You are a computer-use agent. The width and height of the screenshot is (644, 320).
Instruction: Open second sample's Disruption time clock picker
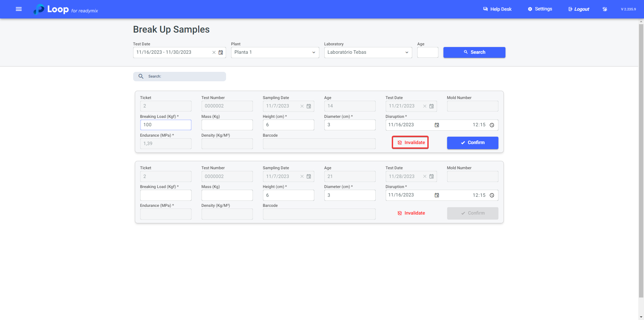point(492,195)
